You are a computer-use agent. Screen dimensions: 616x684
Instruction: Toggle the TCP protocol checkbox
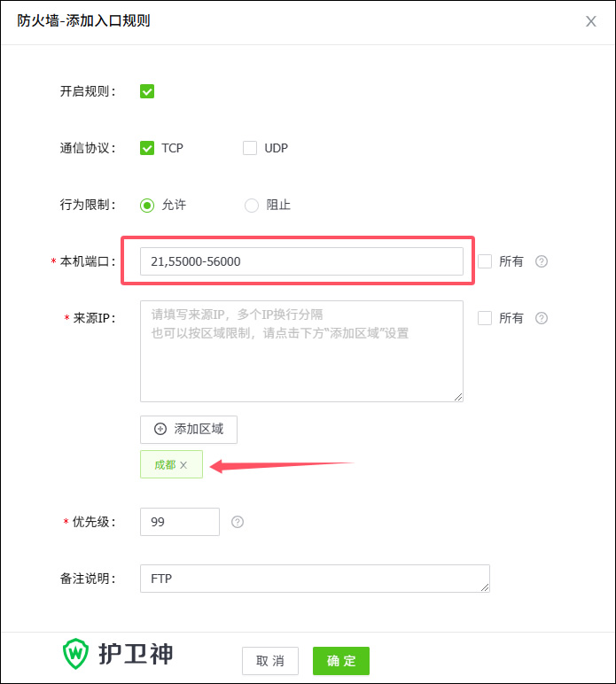147,148
